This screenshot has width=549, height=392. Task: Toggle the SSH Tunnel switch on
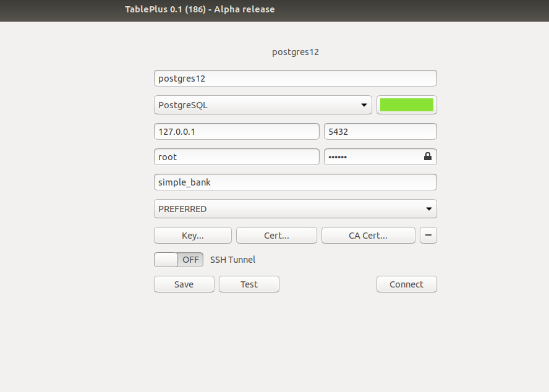pyautogui.click(x=165, y=259)
